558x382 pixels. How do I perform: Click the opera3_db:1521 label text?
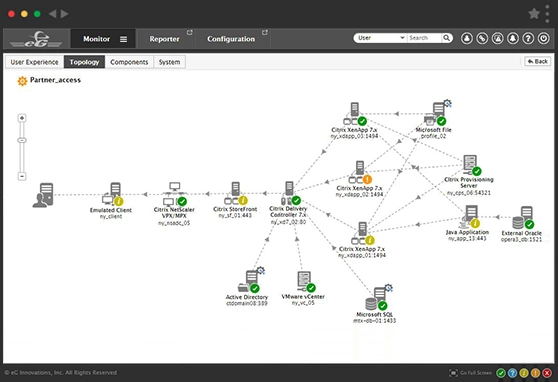point(521,240)
